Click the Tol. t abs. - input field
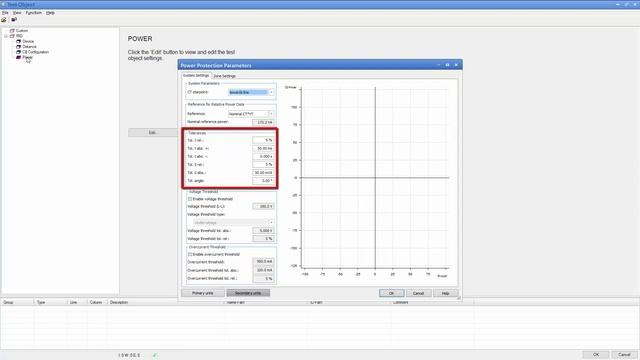Viewport: 640px width, 360px height. click(263, 156)
